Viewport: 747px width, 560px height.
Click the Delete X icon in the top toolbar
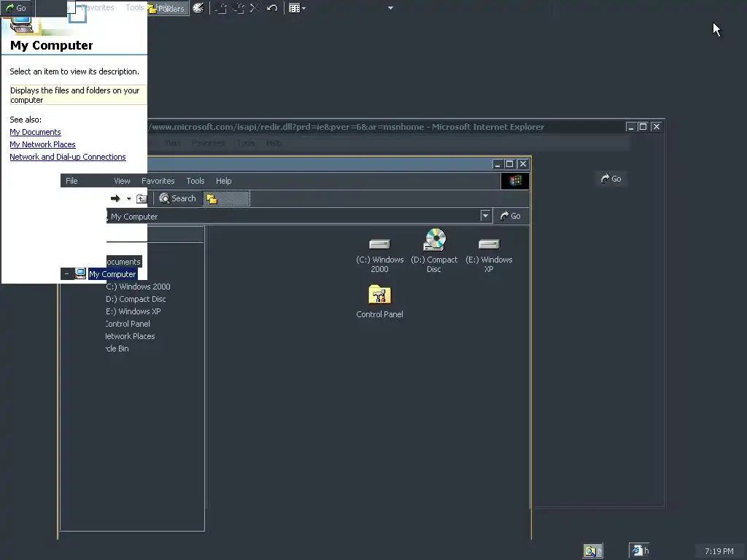click(x=255, y=8)
